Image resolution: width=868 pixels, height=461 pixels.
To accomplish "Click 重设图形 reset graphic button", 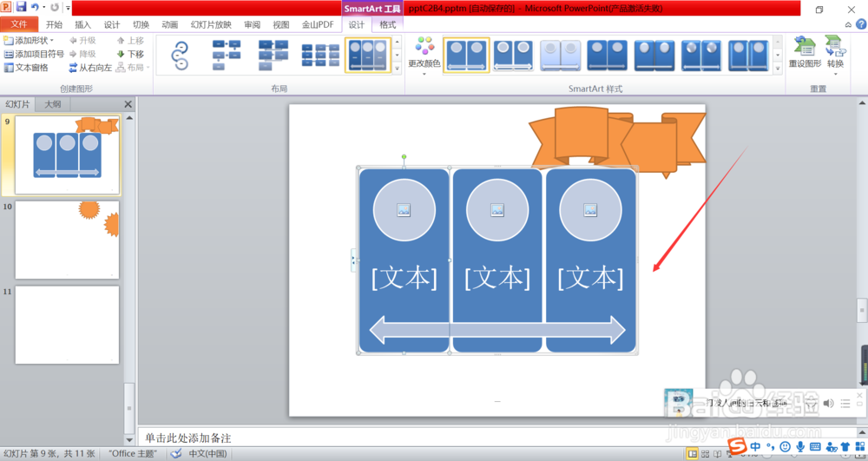I will (x=805, y=52).
